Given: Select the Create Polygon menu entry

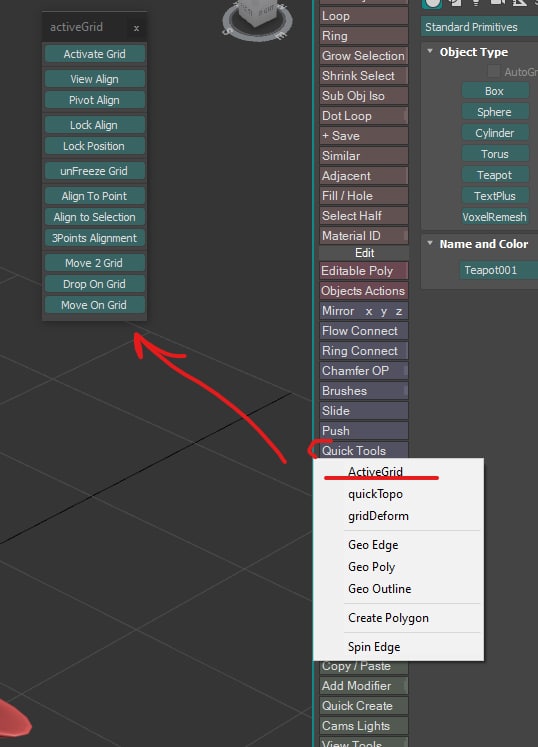Looking at the screenshot, I should point(398,618).
